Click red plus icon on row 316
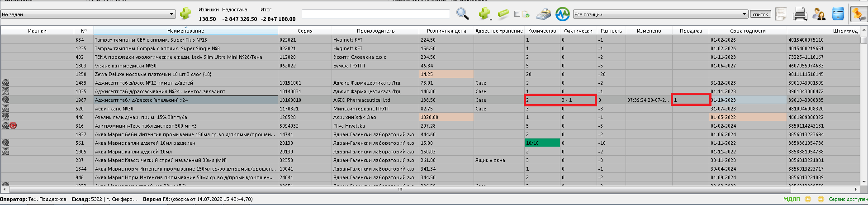Image resolution: width=868 pixels, height=205 pixels. tap(14, 126)
